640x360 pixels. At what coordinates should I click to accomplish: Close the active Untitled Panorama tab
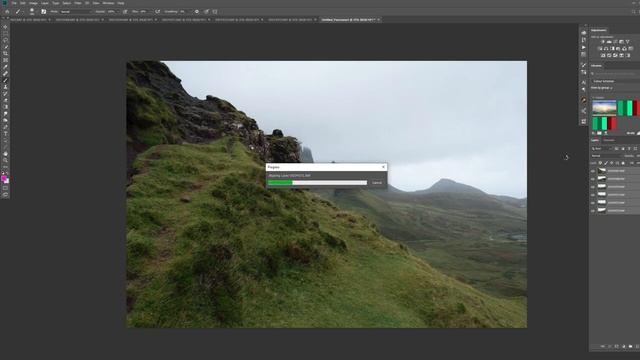[378, 20]
